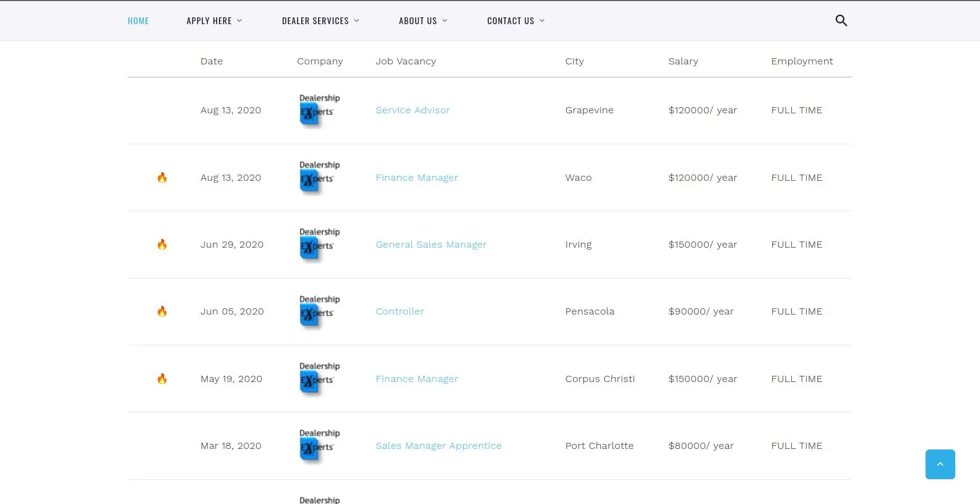Open the Finance Manager job in Waco

[x=416, y=178]
